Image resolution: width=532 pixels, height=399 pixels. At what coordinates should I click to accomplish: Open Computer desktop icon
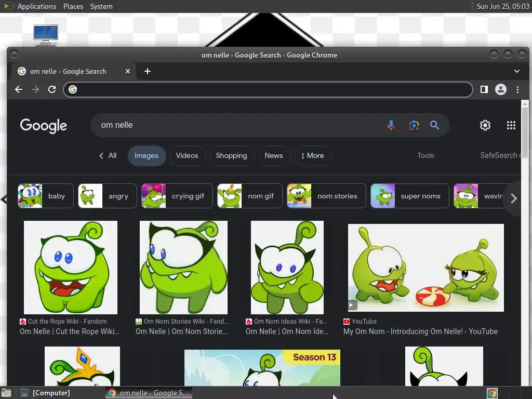tap(46, 34)
